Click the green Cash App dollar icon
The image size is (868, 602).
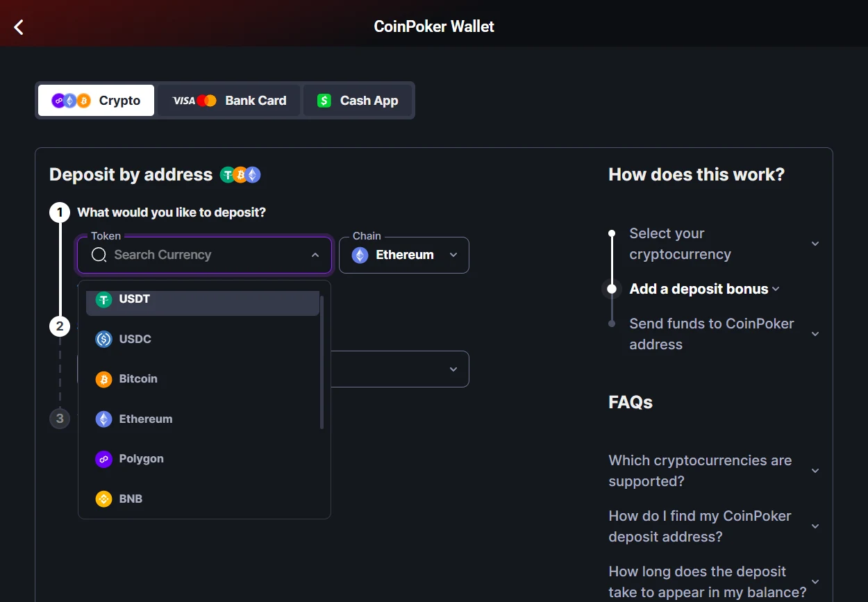tap(324, 101)
